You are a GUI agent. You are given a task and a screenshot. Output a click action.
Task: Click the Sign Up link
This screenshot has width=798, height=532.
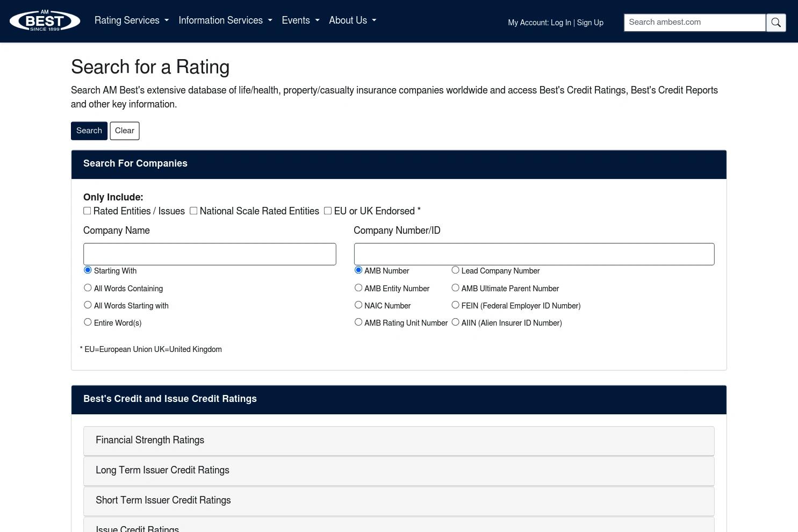590,23
